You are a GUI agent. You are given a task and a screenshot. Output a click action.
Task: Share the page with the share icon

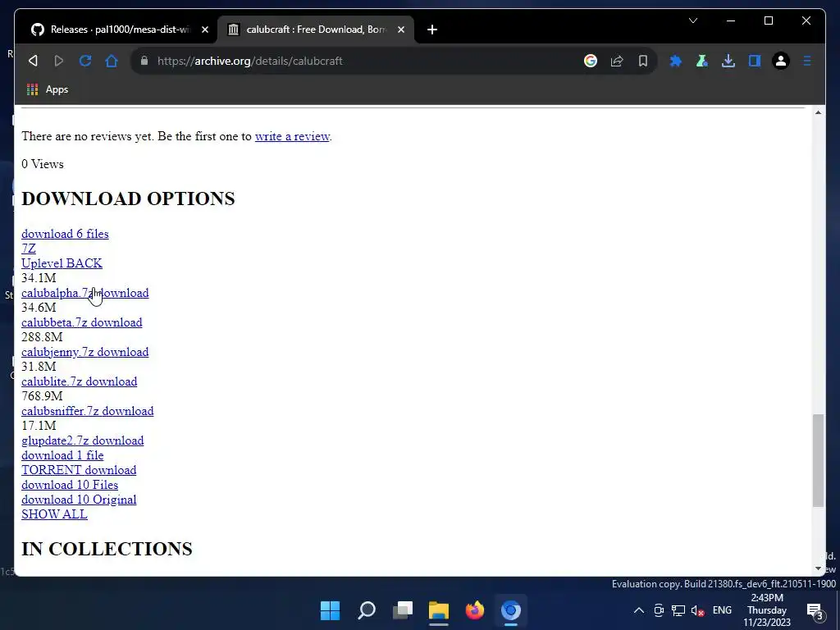coord(617,61)
